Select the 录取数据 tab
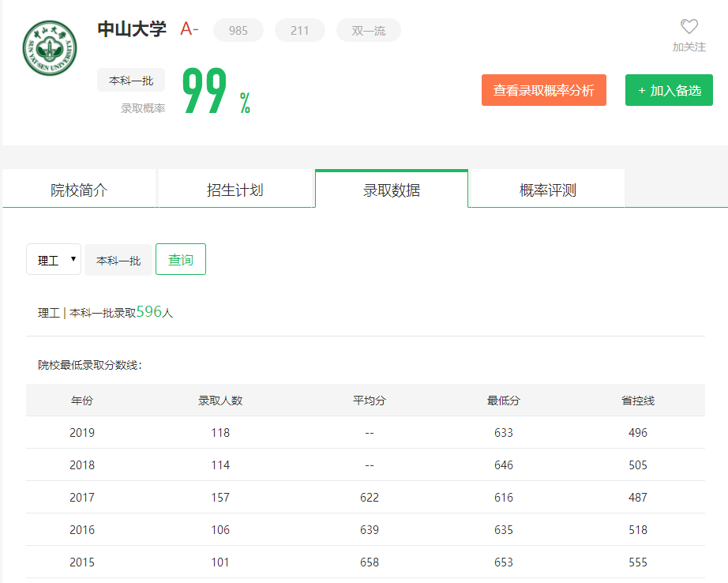This screenshot has height=583, width=728. 392,190
